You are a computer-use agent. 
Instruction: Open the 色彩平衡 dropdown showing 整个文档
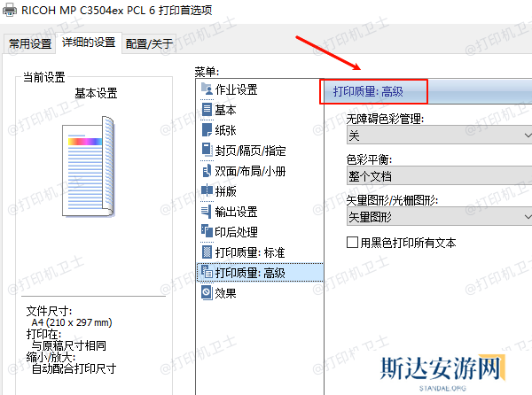coord(440,176)
